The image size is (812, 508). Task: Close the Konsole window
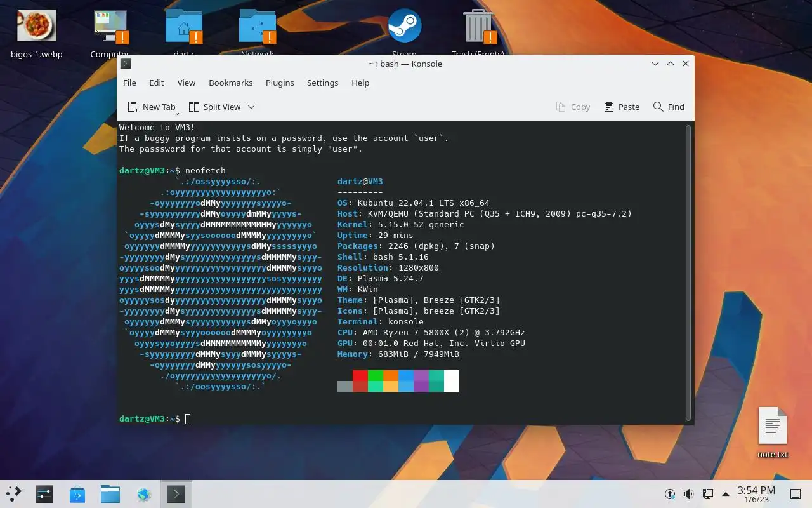[686, 63]
